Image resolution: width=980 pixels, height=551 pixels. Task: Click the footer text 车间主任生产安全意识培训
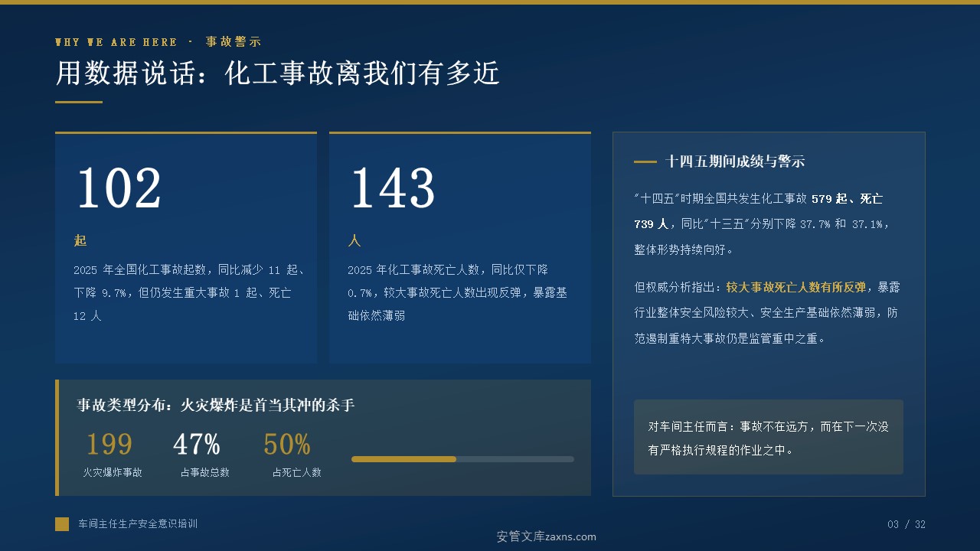coord(138,524)
